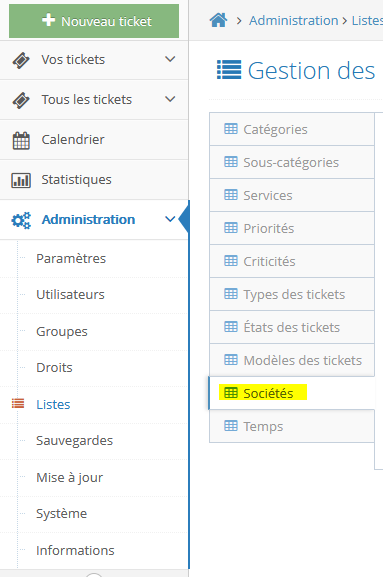Open Utilisateurs in the admin submenu
The height and width of the screenshot is (577, 383).
pyautogui.click(x=70, y=294)
